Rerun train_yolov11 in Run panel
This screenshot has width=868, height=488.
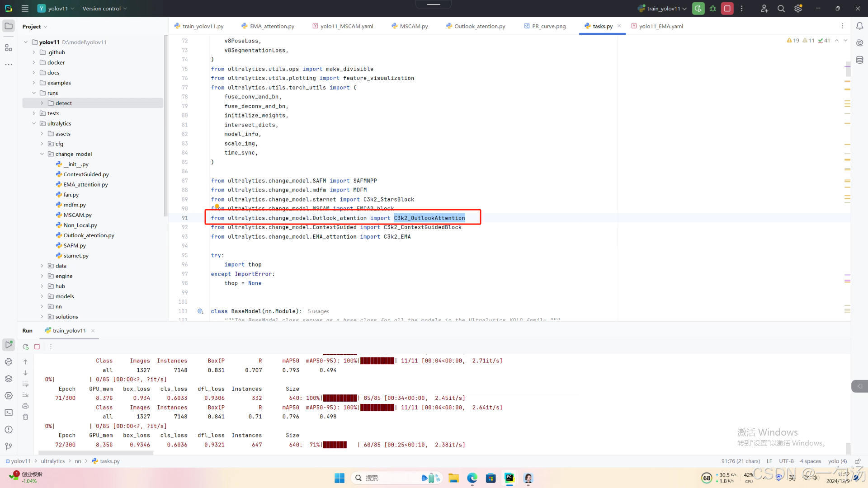coord(26,347)
